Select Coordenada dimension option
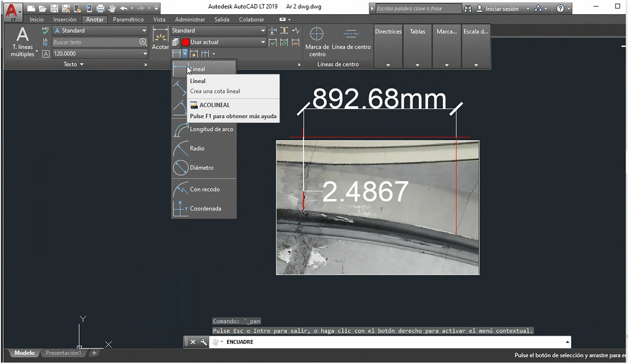Image resolution: width=628 pixels, height=364 pixels. pyautogui.click(x=204, y=208)
